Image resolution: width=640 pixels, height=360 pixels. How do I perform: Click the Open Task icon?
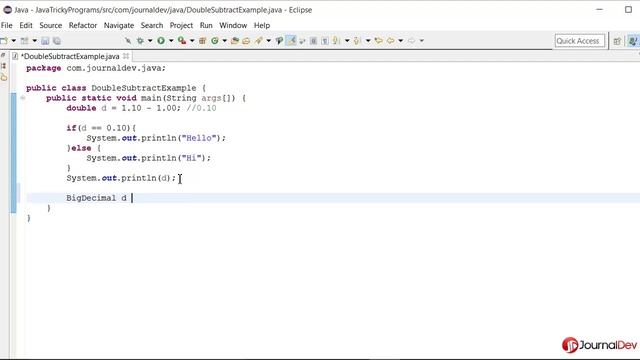[246, 41]
